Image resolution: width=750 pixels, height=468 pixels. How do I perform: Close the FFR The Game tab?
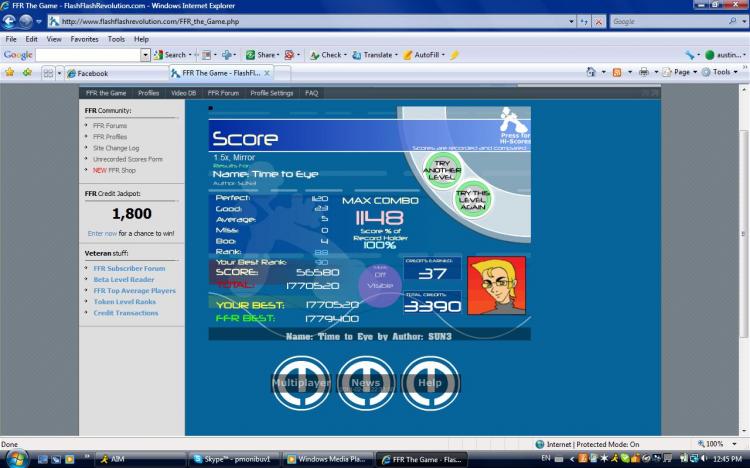pos(267,73)
